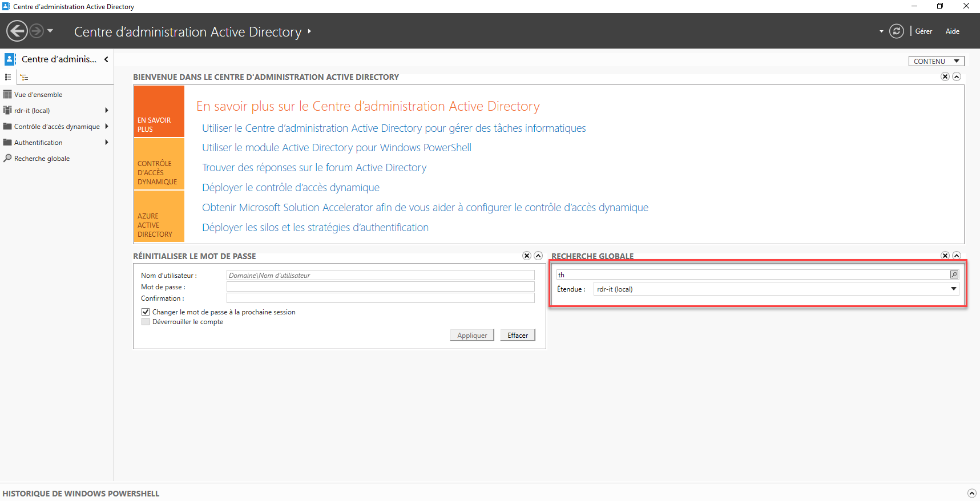980x501 pixels.
Task: Toggle Changer le mot de passe checkbox
Action: coord(146,312)
